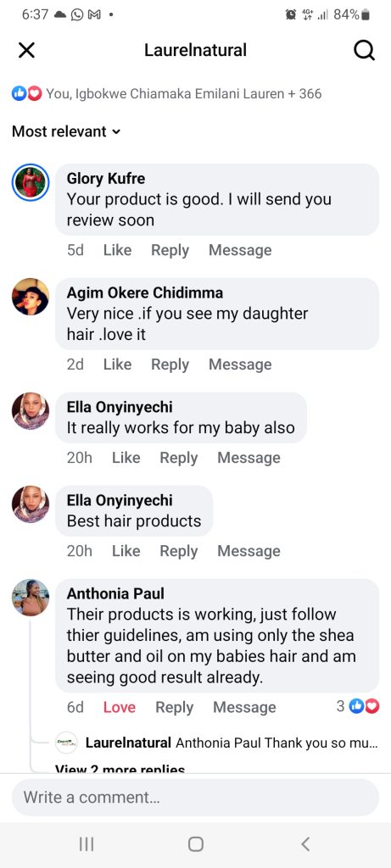Tap the search magnifier icon
391x868 pixels.
click(364, 50)
